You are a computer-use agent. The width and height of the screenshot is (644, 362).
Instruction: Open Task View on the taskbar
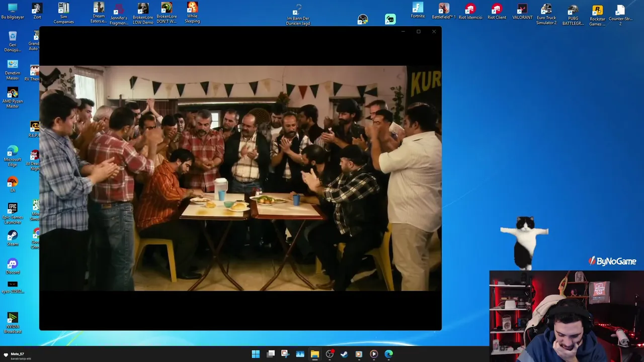point(271,354)
